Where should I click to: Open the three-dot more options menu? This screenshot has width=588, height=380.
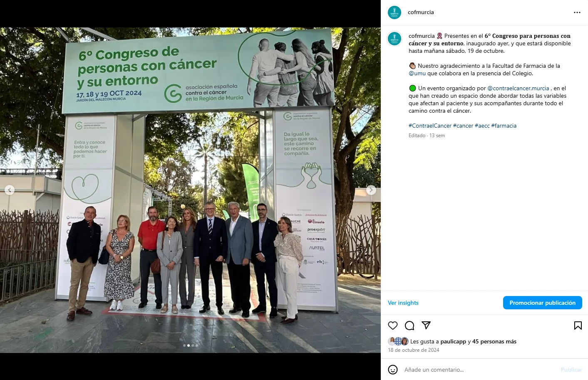577,12
